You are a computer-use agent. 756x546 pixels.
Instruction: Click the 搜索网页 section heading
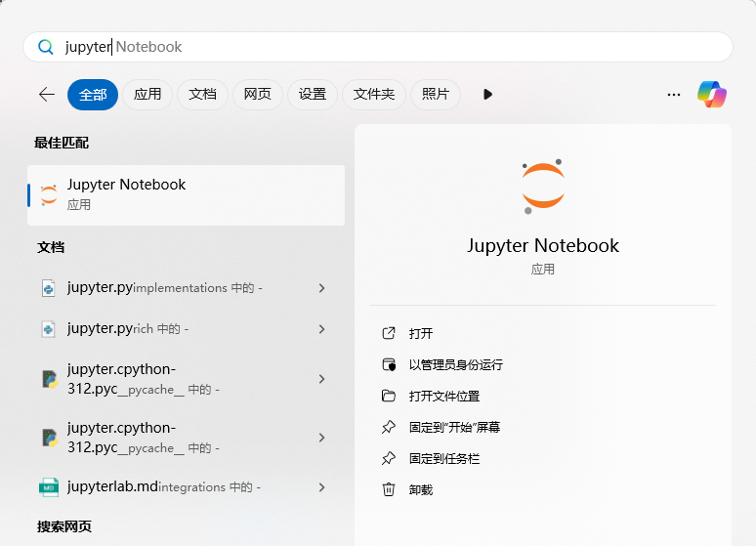(64, 526)
